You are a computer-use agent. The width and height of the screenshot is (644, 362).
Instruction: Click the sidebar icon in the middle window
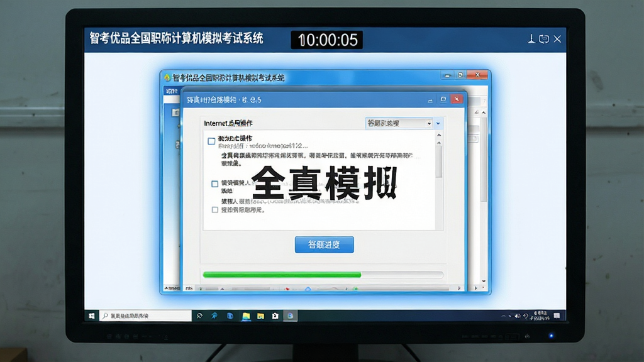click(x=176, y=112)
